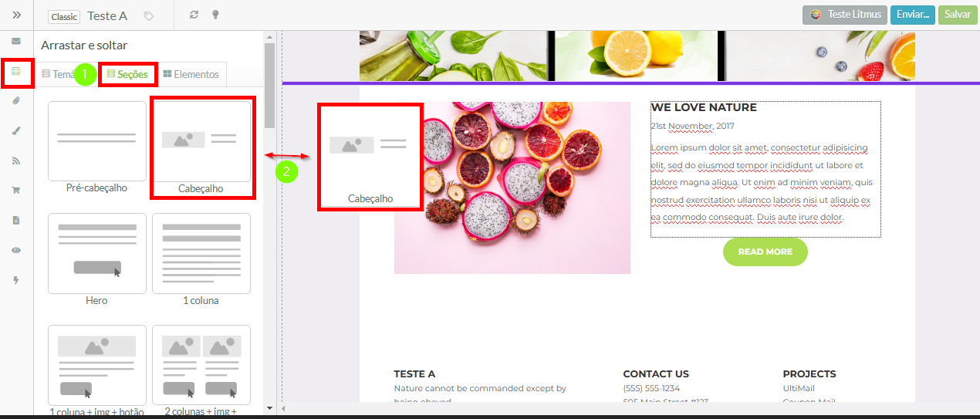Click the lightning bolt icon in sidebar
Image resolution: width=980 pixels, height=419 pixels.
(16, 280)
